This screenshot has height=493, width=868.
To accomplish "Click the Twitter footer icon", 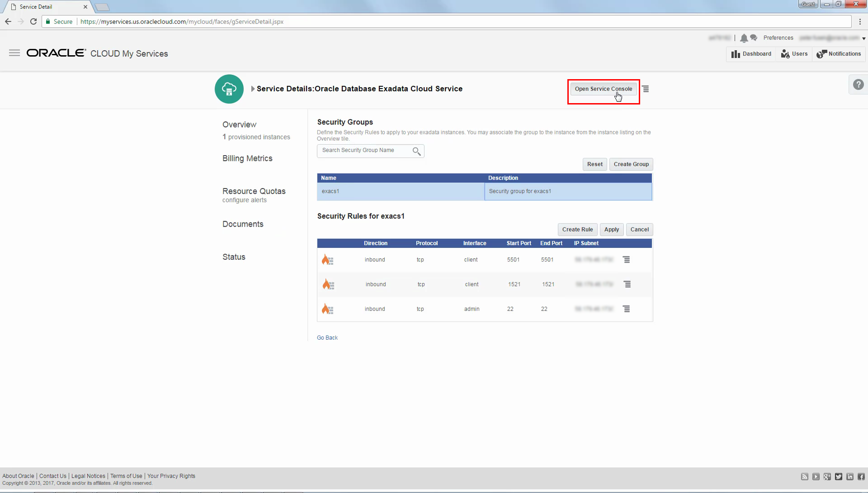I will coord(839,477).
